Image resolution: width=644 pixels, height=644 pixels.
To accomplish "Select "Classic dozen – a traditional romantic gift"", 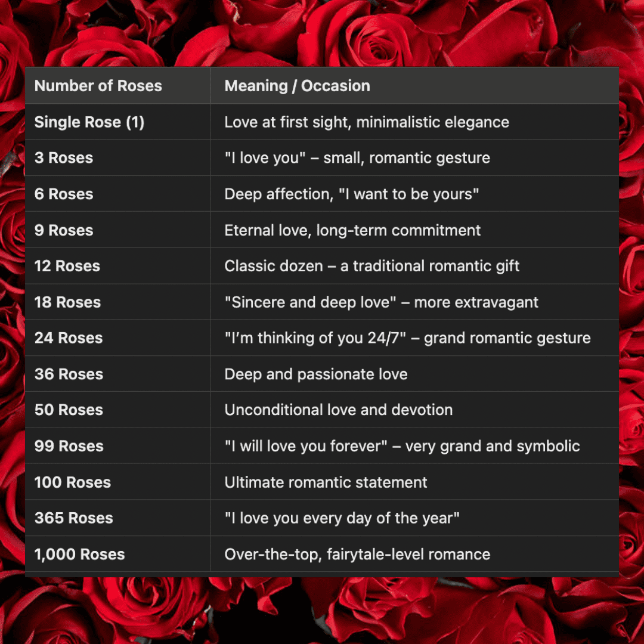I will (x=371, y=266).
